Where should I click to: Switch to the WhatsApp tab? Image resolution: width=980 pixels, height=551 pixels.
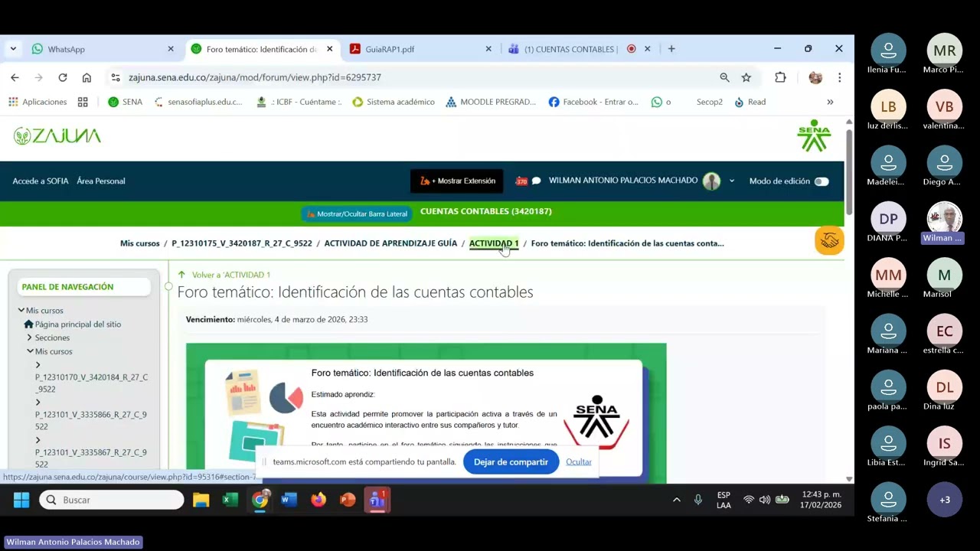(x=101, y=49)
